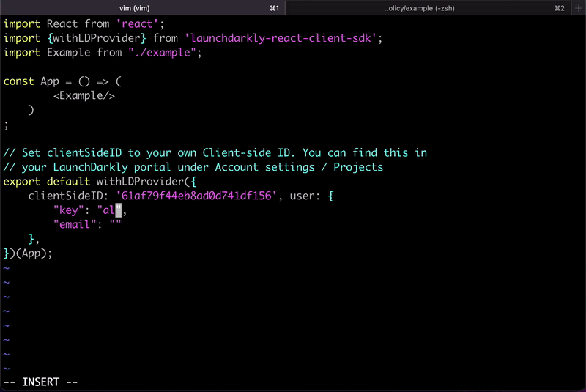Switch to the vim (vim) tab
This screenshot has width=586, height=392.
pyautogui.click(x=142, y=8)
